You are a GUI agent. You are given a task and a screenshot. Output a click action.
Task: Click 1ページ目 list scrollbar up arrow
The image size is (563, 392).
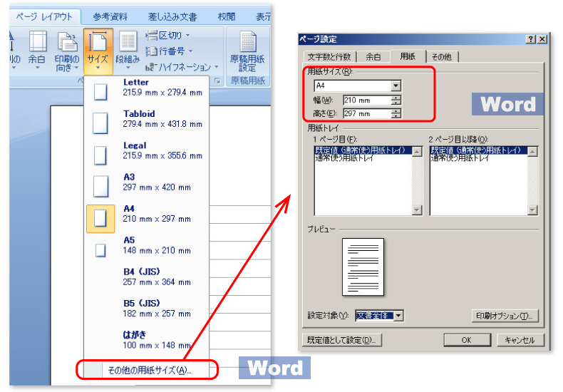coord(417,152)
